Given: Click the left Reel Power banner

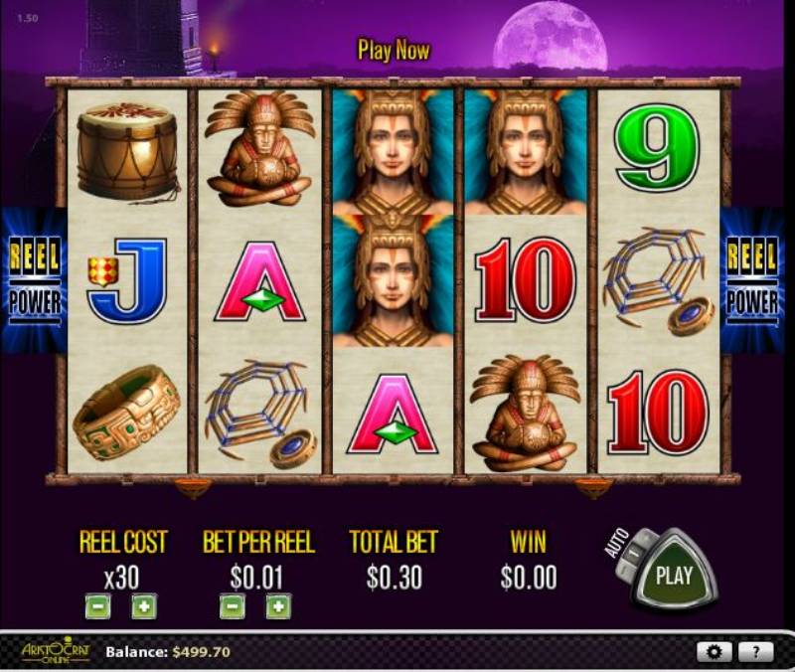Looking at the screenshot, I should 34,280.
